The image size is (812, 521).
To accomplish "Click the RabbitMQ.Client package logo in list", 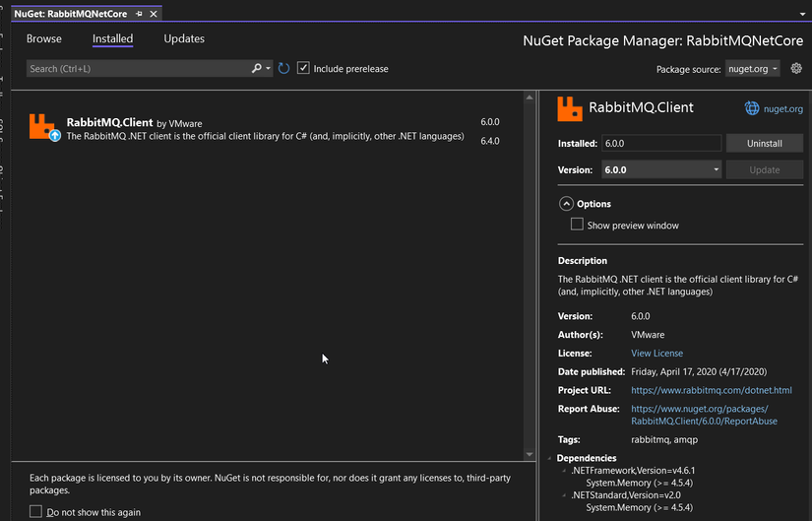I will pyautogui.click(x=44, y=126).
